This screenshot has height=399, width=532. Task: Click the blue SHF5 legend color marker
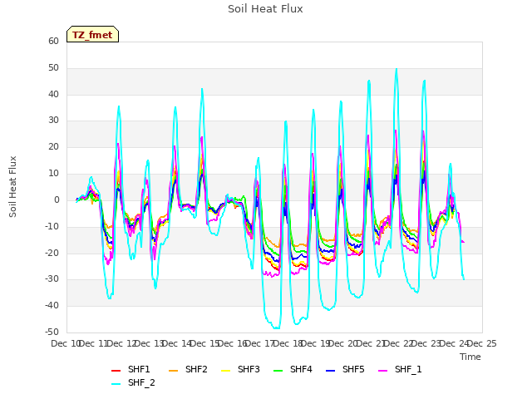click(331, 371)
